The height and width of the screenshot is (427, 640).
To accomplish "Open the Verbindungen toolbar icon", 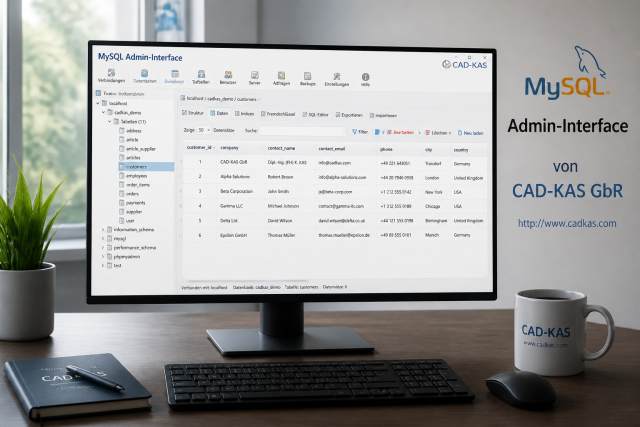I will click(x=111, y=76).
